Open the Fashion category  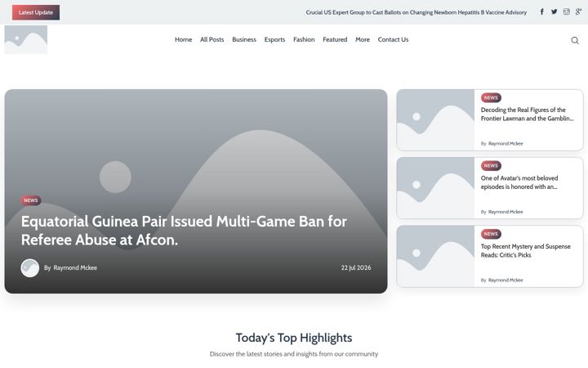pos(304,39)
